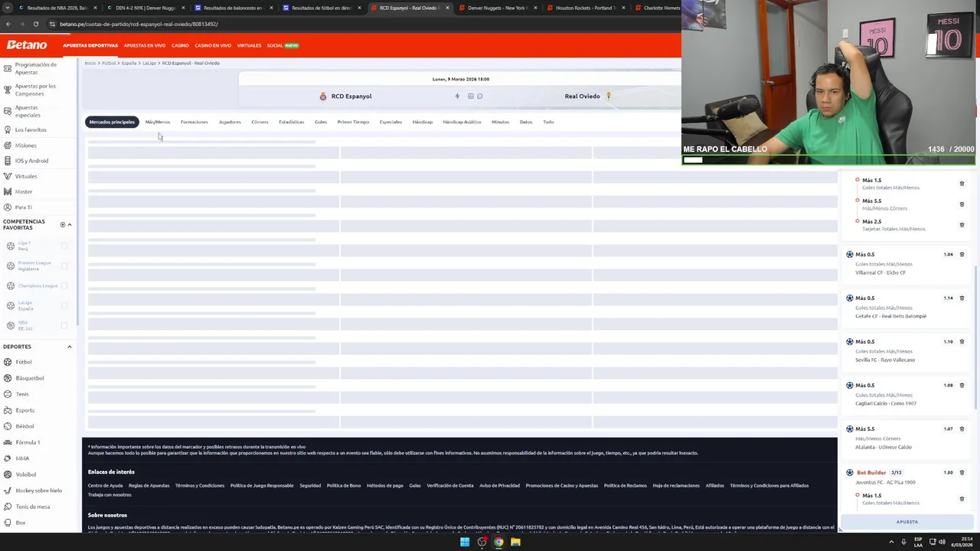Image resolution: width=980 pixels, height=551 pixels.
Task: Click the Betano logo
Action: coord(27,45)
